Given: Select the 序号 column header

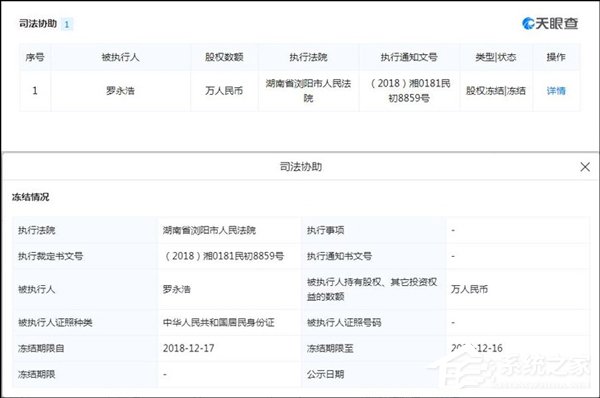Looking at the screenshot, I should (35, 57).
